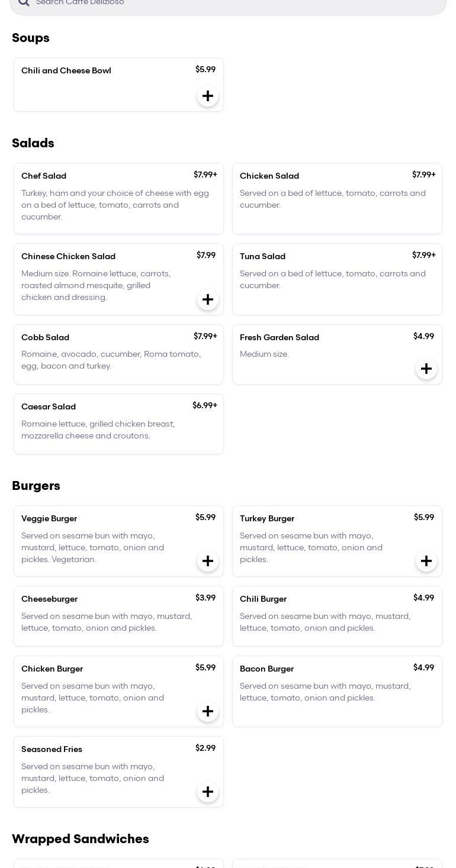Screen dimensions: 456x868
Task: Select the Tuna Salad card
Action: (337, 279)
